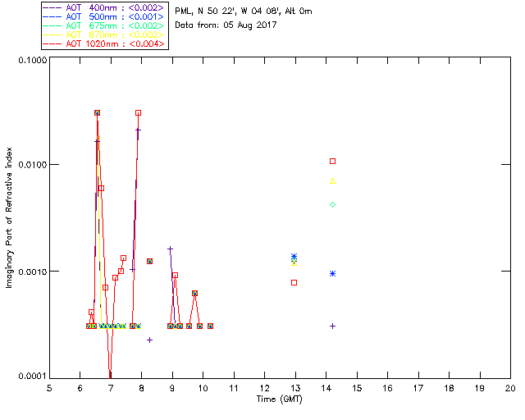Click the x-axis tick label 19
Screen dimensions: 525x420
pyautogui.click(x=480, y=388)
